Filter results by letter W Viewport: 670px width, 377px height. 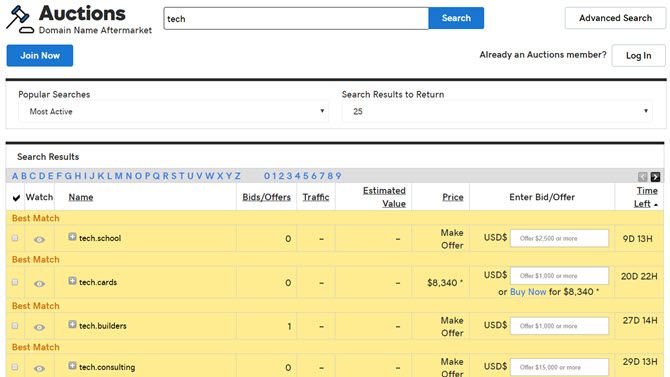point(209,176)
